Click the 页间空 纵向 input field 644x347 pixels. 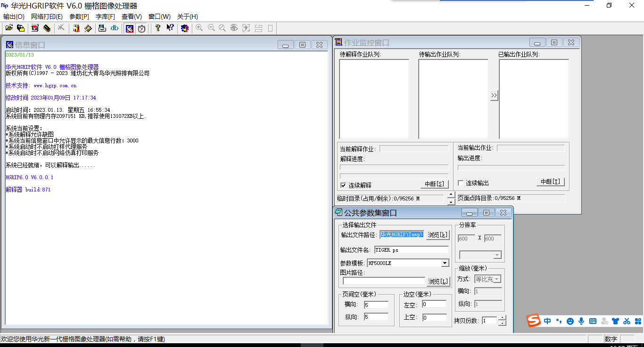pyautogui.click(x=376, y=317)
